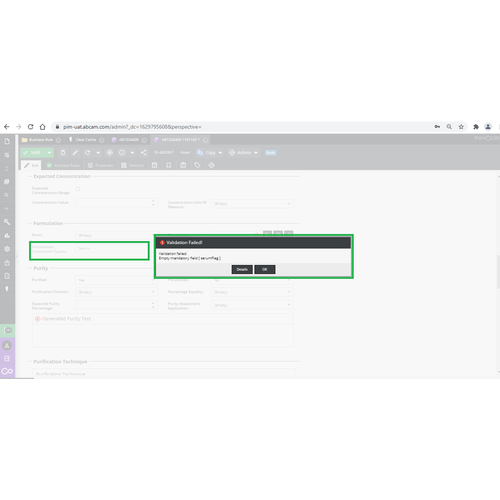This screenshot has width=500, height=500.
Task: Click the pencil rename icon in the toolbar
Action: [75, 153]
